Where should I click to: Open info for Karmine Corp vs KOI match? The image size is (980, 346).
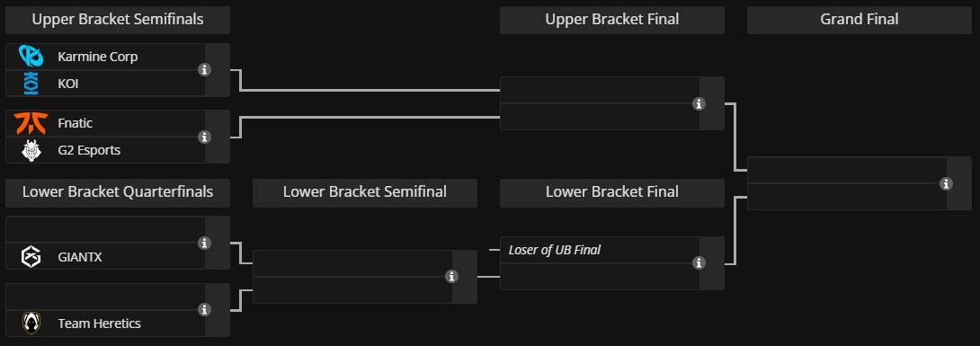(x=204, y=70)
